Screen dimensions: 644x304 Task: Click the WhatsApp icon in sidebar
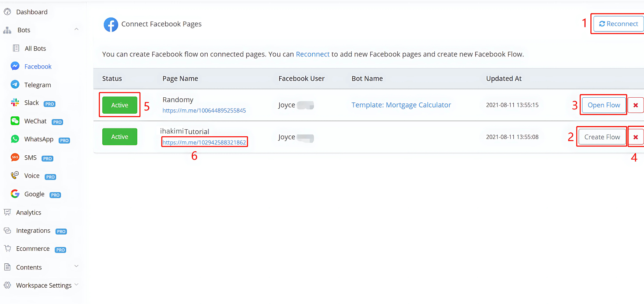(x=15, y=139)
